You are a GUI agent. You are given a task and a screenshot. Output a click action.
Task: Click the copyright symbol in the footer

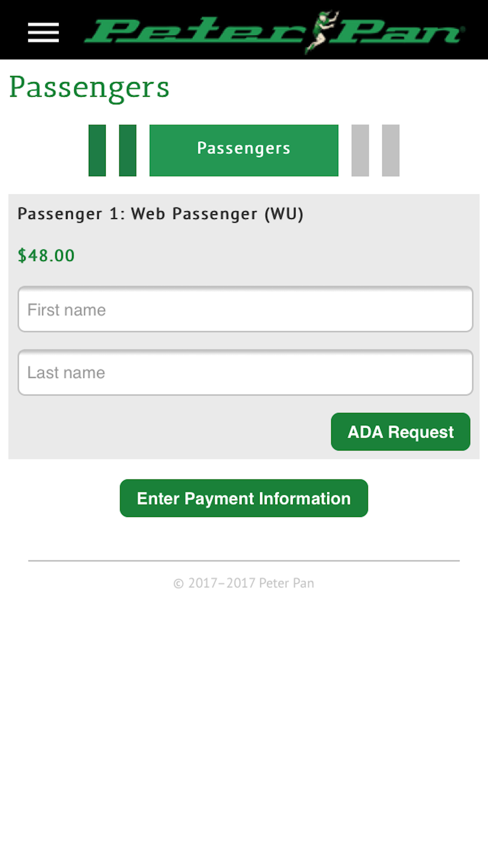(x=178, y=583)
